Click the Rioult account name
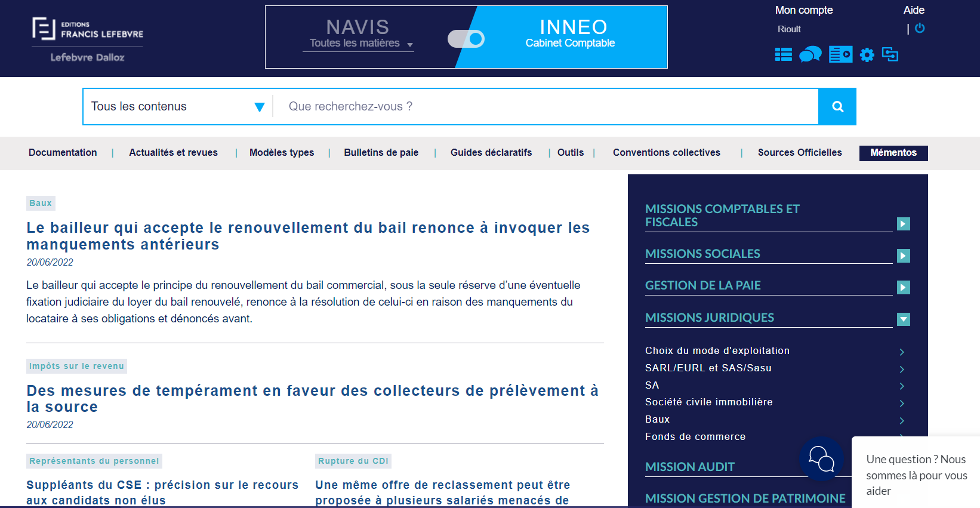980x508 pixels. [x=789, y=29]
